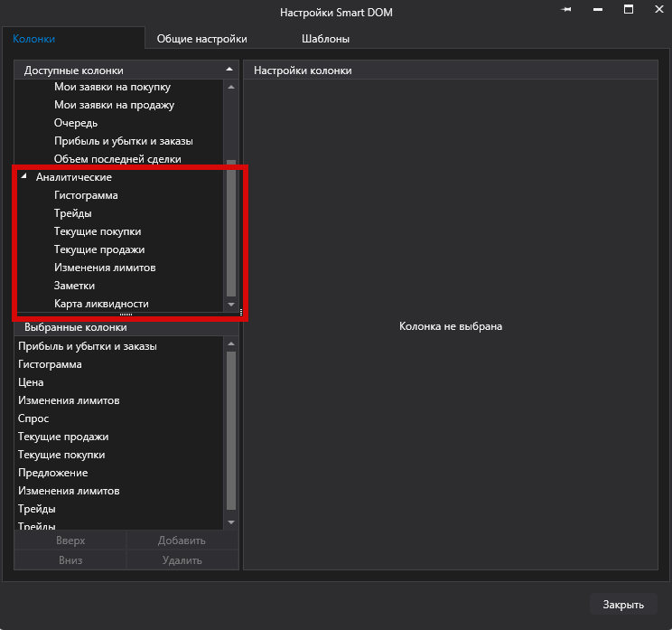Collapse the Доступные колонки panel arrow
The width and height of the screenshot is (672, 630).
pyautogui.click(x=229, y=69)
